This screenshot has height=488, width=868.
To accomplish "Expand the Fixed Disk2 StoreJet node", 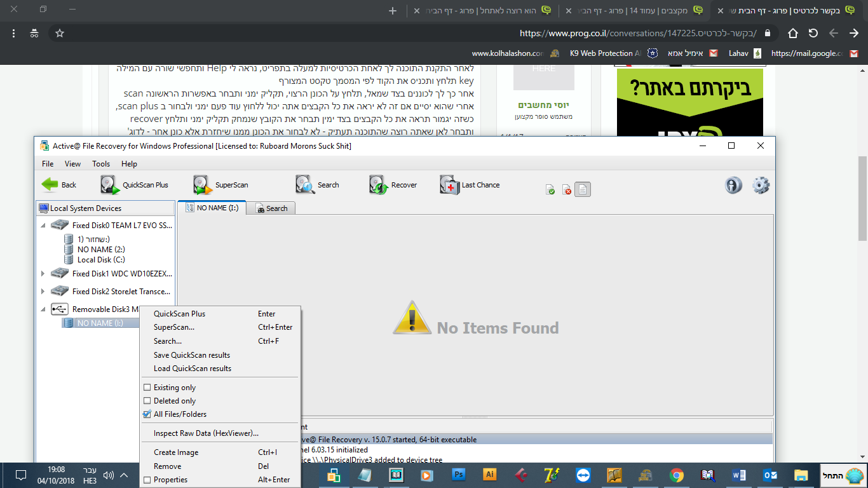I will [43, 291].
